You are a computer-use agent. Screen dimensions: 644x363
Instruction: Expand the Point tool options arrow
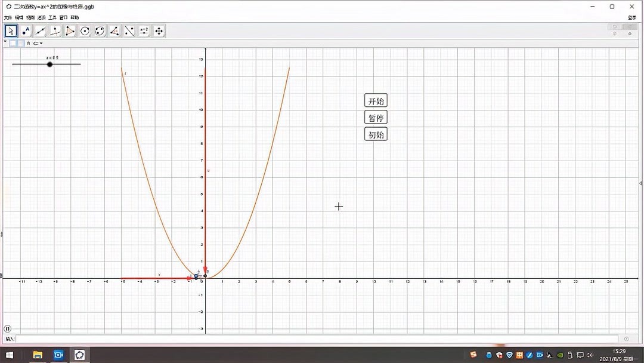click(x=30, y=35)
